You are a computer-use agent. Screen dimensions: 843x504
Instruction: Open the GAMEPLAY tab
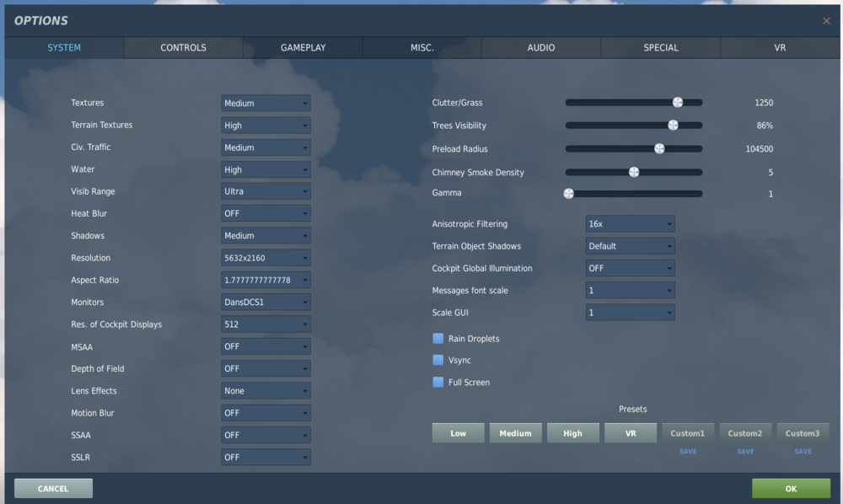coord(303,48)
